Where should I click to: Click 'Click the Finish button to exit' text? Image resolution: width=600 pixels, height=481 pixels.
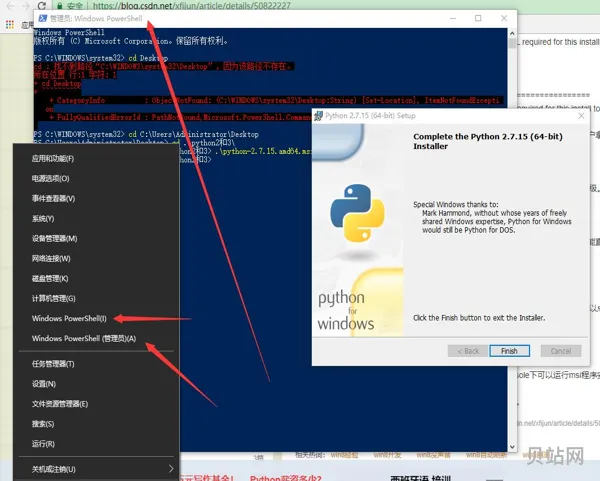coord(479,318)
